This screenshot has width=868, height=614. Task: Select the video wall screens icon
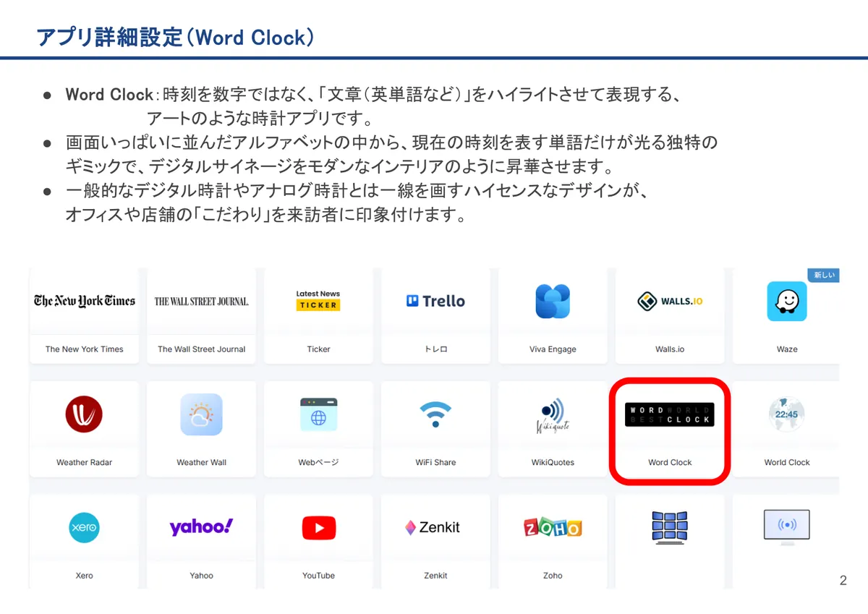(670, 526)
